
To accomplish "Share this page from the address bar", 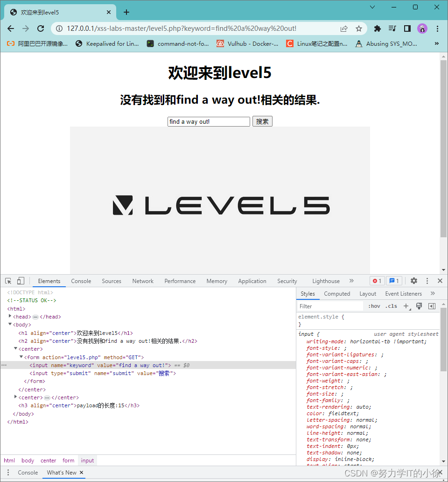I will pyautogui.click(x=344, y=28).
